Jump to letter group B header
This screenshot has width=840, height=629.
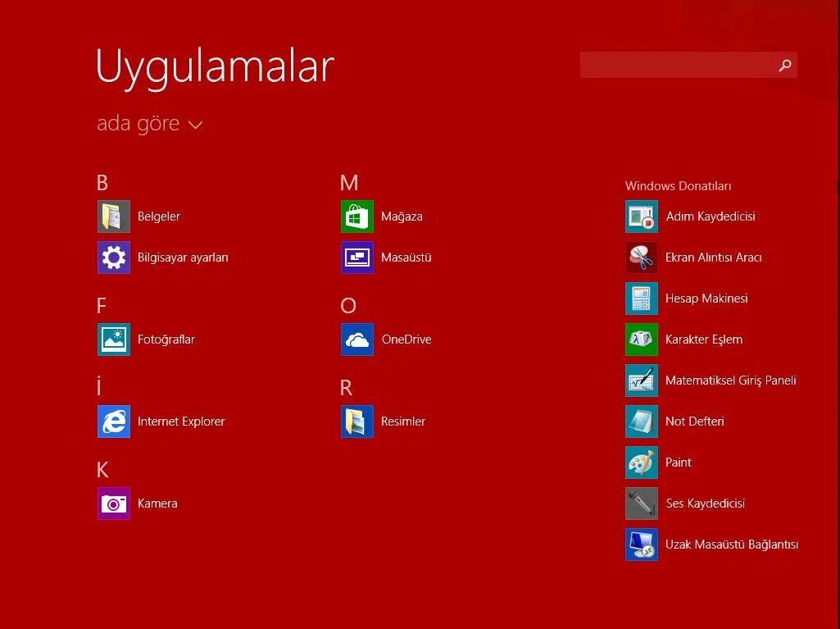pos(102,183)
